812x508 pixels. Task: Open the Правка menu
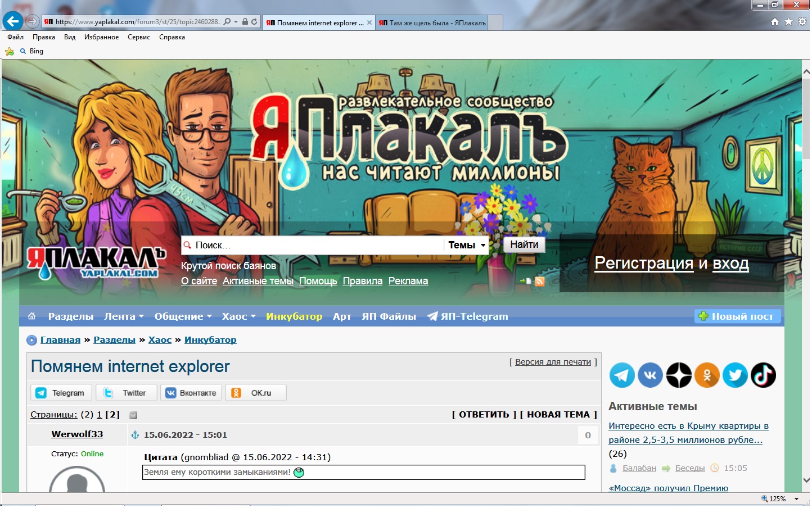[x=44, y=37]
